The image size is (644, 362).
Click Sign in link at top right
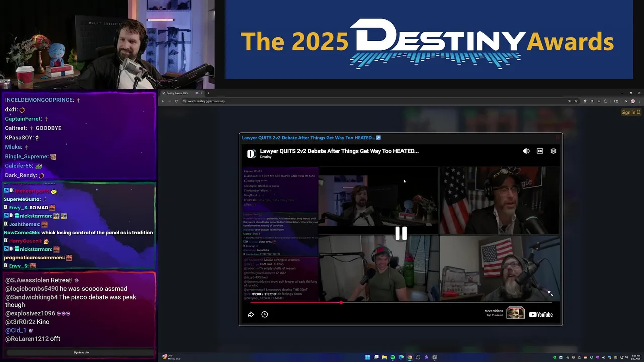[x=631, y=112]
